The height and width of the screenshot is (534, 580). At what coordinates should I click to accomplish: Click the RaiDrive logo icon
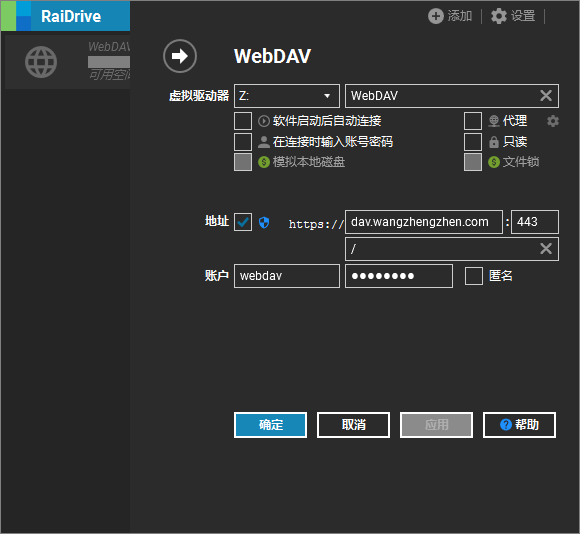[x=16, y=16]
